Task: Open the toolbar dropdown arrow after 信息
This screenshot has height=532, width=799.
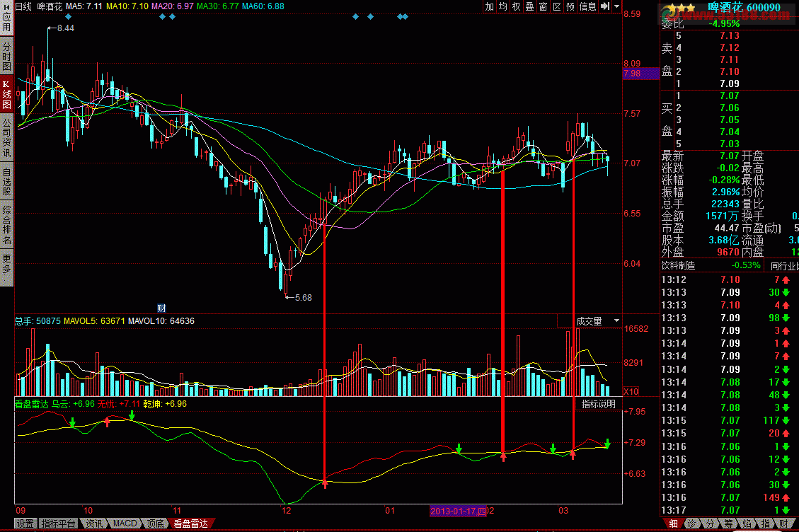Action: click(616, 6)
